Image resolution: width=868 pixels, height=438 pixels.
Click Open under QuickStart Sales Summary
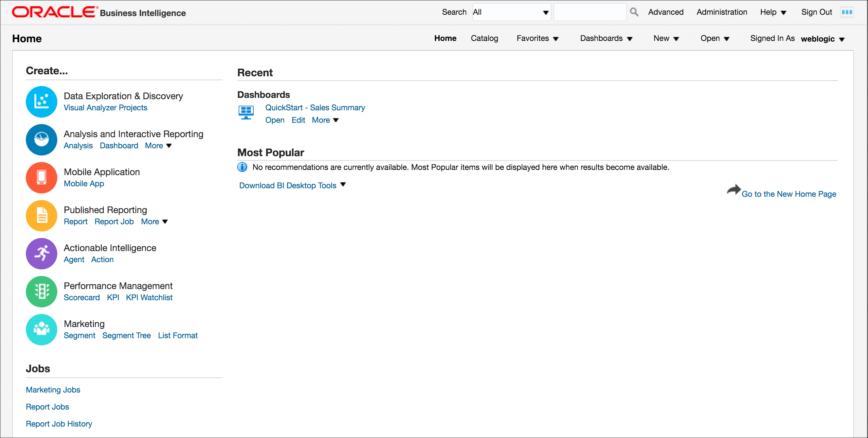coord(275,120)
